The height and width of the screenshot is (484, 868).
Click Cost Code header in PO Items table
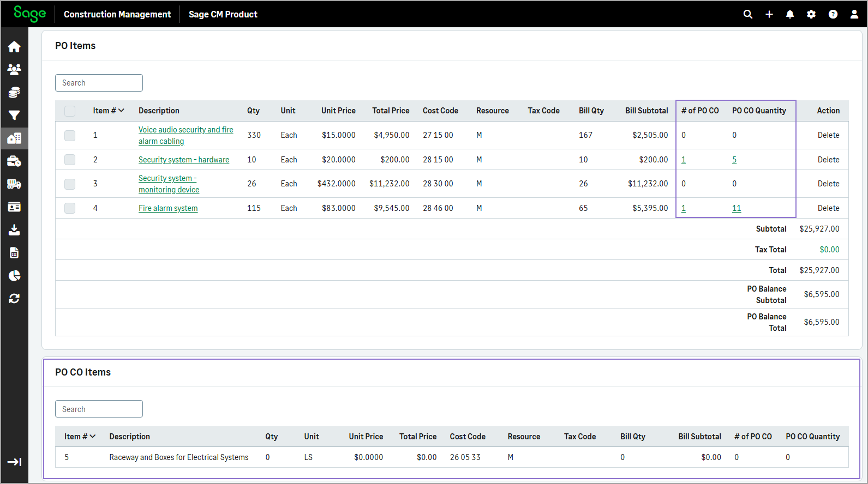440,111
